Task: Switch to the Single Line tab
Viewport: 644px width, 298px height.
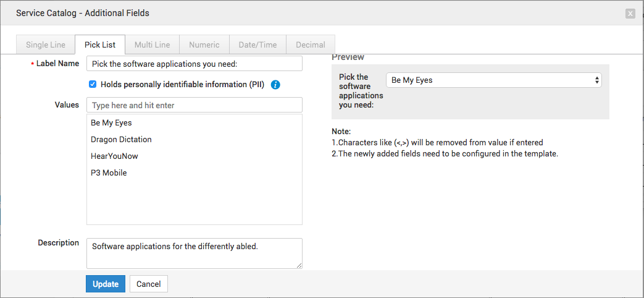Action: tap(46, 45)
